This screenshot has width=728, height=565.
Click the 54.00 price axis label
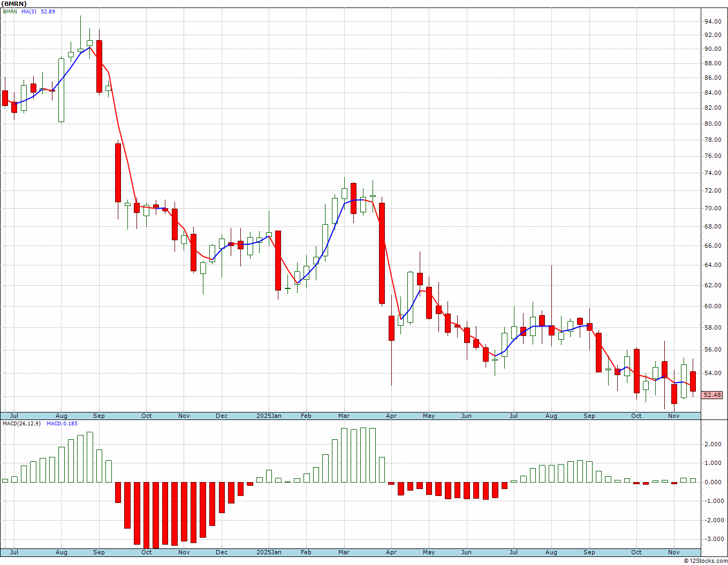tap(712, 373)
